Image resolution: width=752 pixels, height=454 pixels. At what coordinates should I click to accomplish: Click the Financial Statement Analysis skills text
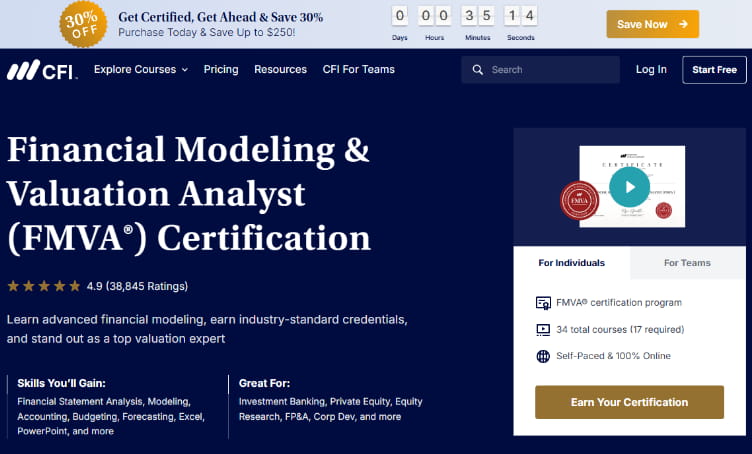[x=111, y=416]
